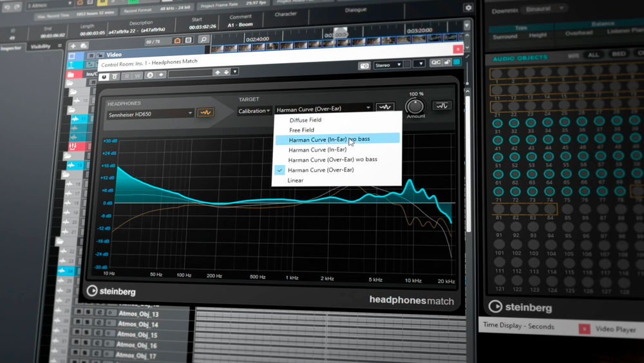Click the curve display button right of Amount knob
This screenshot has width=644, height=363.
point(442,105)
